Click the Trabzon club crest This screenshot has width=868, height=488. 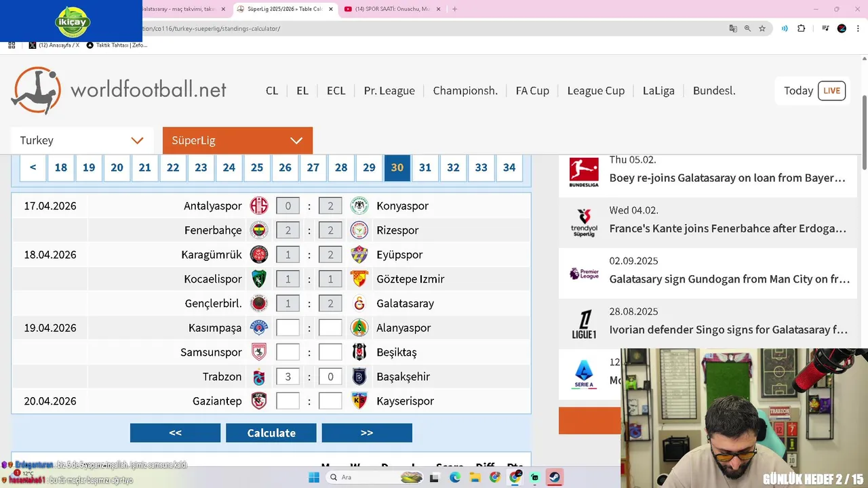coord(259,376)
